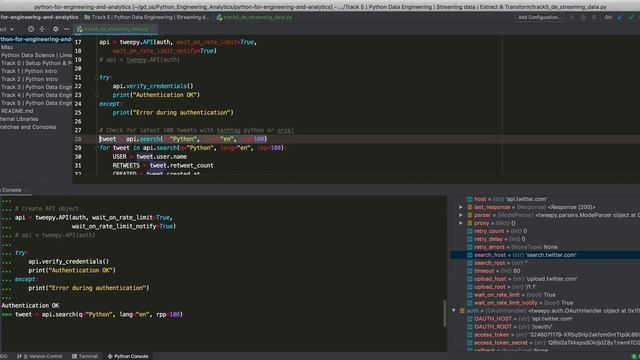Click the blue Git update checkmark
The image size is (640, 360).
tap(620, 17)
